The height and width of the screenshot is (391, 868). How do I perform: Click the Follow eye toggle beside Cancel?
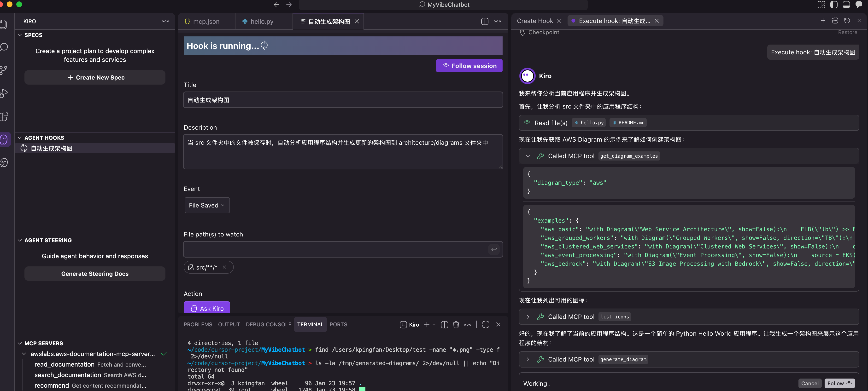[x=839, y=383]
